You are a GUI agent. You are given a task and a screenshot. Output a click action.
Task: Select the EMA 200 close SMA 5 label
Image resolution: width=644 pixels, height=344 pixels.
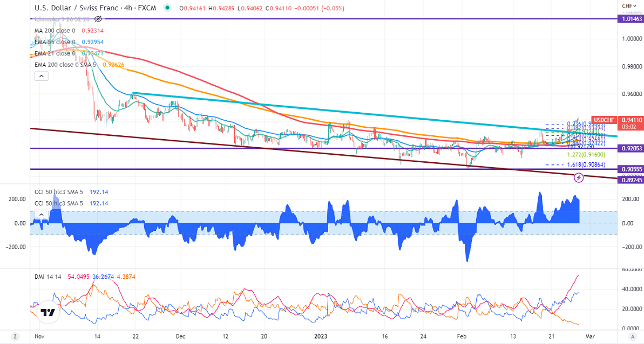[66, 65]
